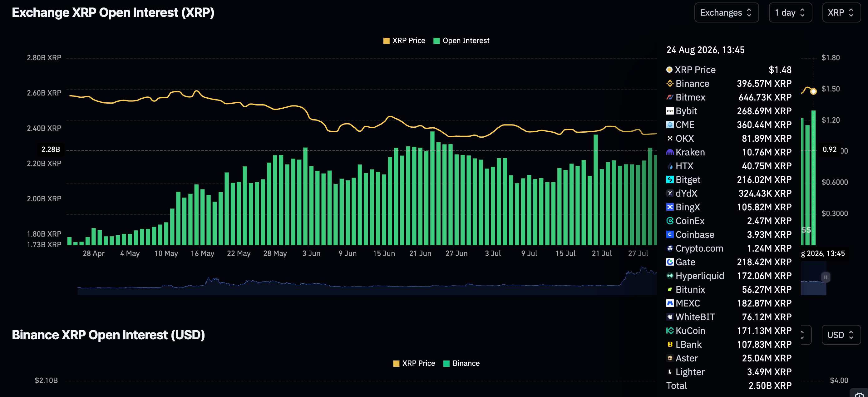Click the LBank exchange icon

669,345
